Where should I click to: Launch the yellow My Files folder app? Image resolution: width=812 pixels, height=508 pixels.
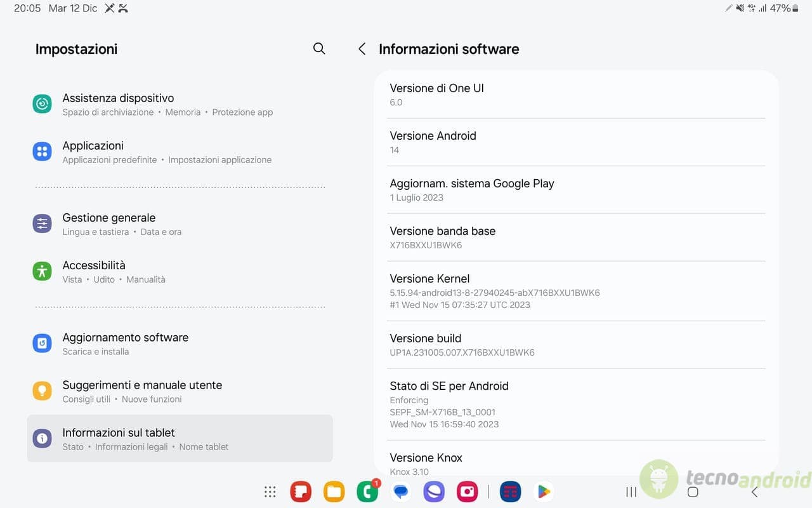[334, 491]
